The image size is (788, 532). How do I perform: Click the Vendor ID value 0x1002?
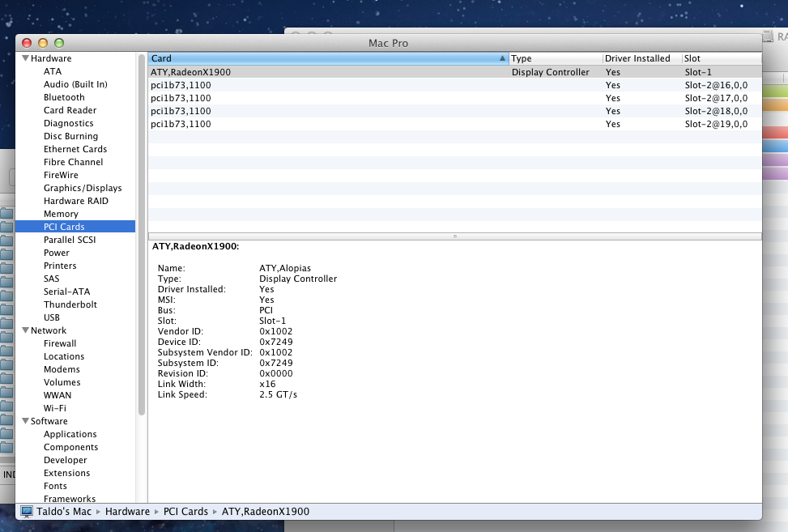coord(276,331)
